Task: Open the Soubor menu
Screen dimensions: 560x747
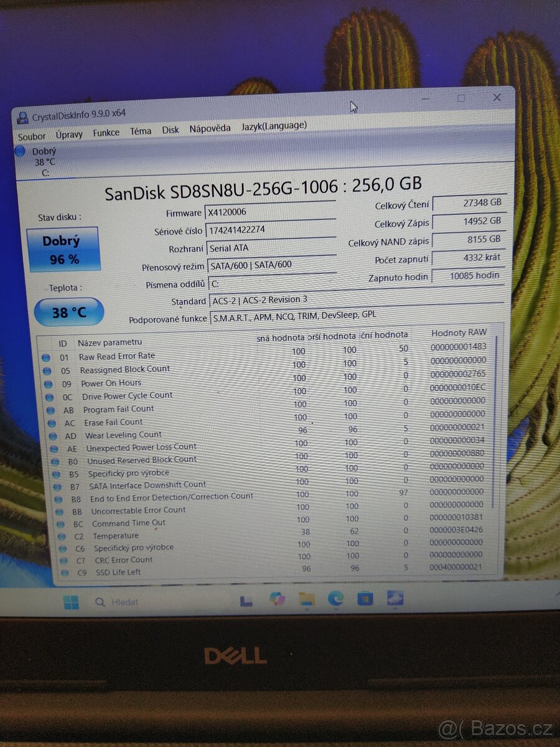Action: pos(31,136)
